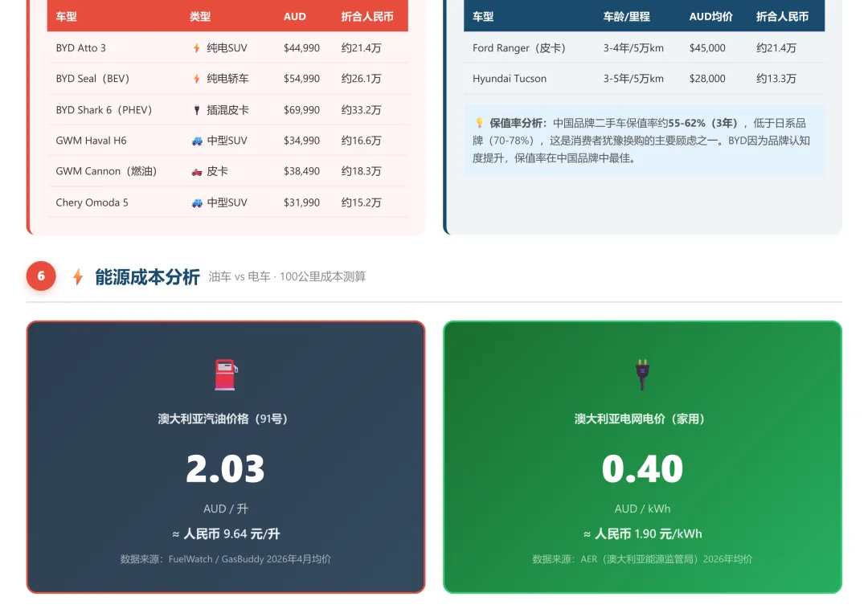The height and width of the screenshot is (613, 868).
Task: Click the Hyundai Tucson entry
Action: pyautogui.click(x=508, y=79)
